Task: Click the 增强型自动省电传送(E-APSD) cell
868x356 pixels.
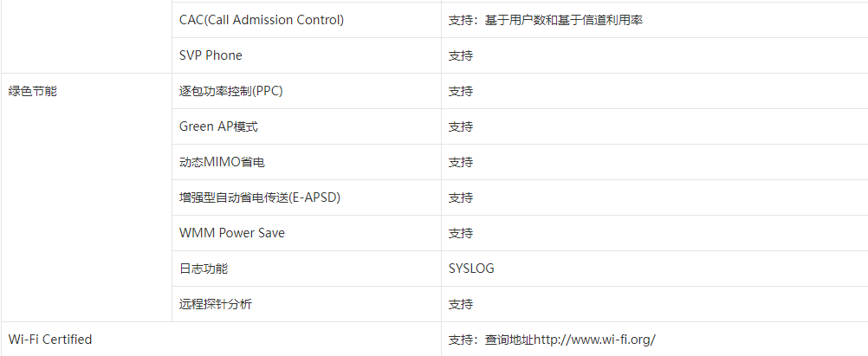Action: point(306,197)
